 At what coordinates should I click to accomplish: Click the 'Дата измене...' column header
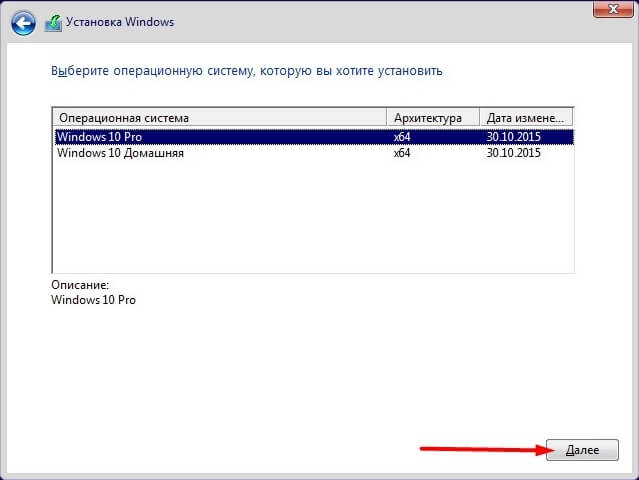coord(526,117)
